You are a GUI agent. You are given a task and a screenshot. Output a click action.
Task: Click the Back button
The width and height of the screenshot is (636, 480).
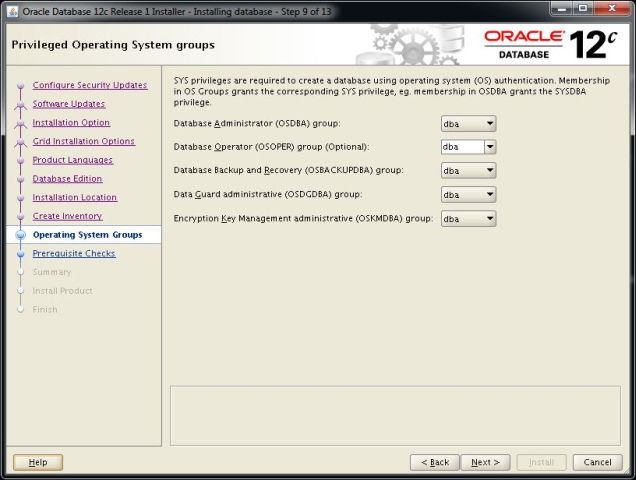pos(434,462)
